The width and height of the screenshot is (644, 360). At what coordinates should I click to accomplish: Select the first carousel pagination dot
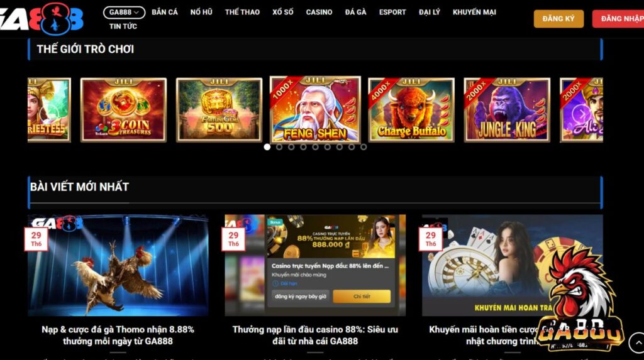(x=267, y=147)
